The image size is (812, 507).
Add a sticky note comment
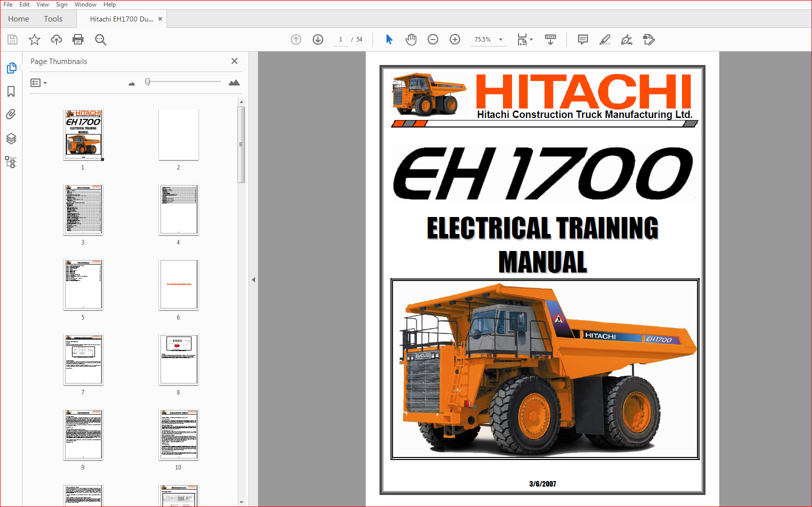(583, 39)
